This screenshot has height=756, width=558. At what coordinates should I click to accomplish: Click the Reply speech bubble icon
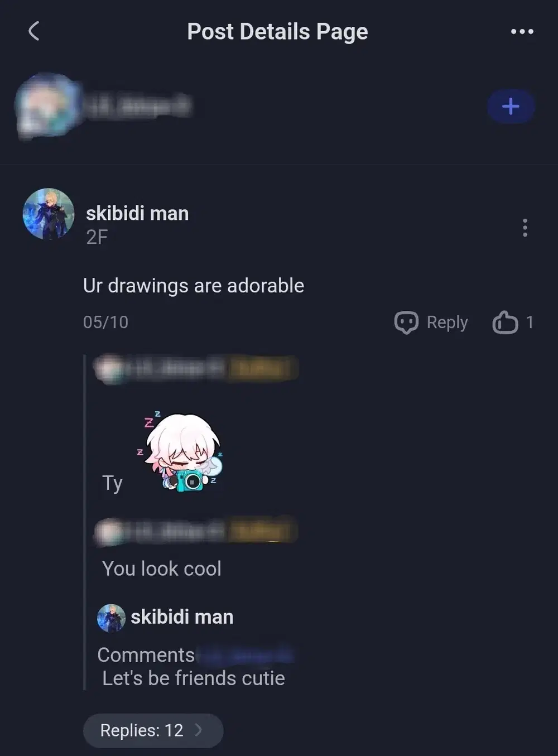pos(406,322)
